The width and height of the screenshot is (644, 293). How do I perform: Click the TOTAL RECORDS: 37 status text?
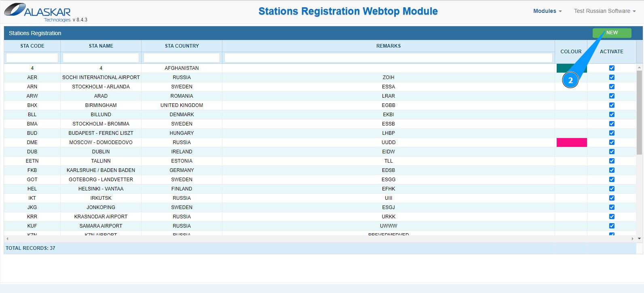click(30, 248)
